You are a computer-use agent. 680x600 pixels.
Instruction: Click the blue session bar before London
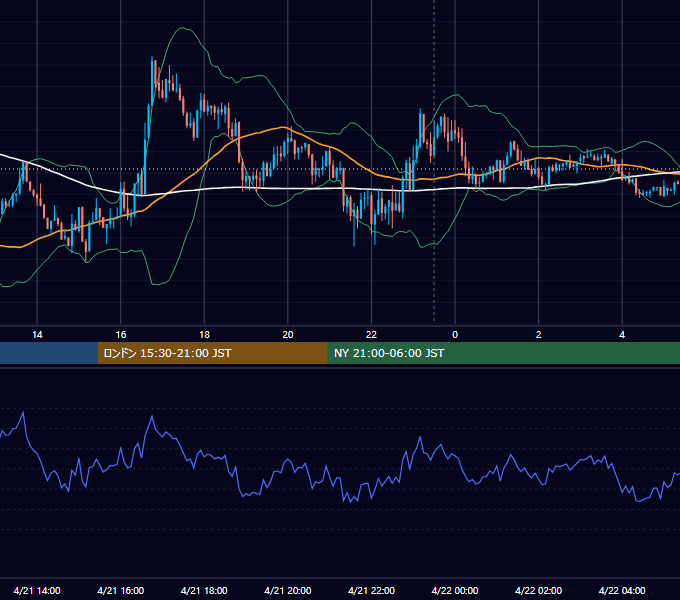coord(49,353)
